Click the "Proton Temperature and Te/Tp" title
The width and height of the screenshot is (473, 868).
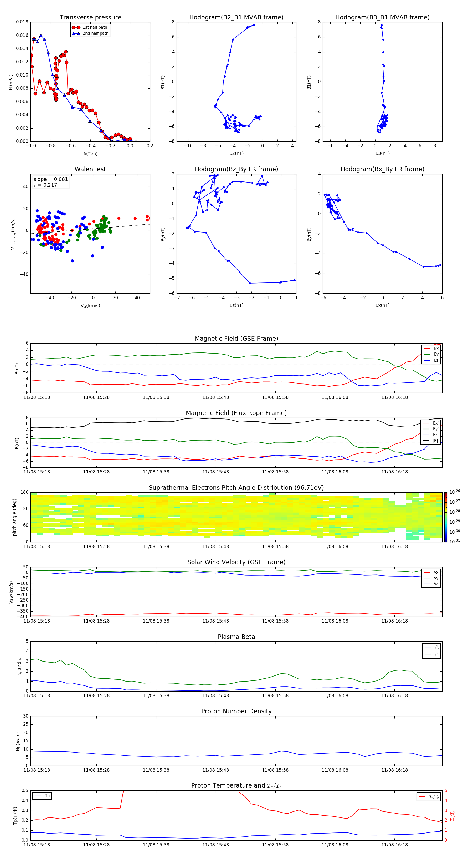click(x=236, y=786)
